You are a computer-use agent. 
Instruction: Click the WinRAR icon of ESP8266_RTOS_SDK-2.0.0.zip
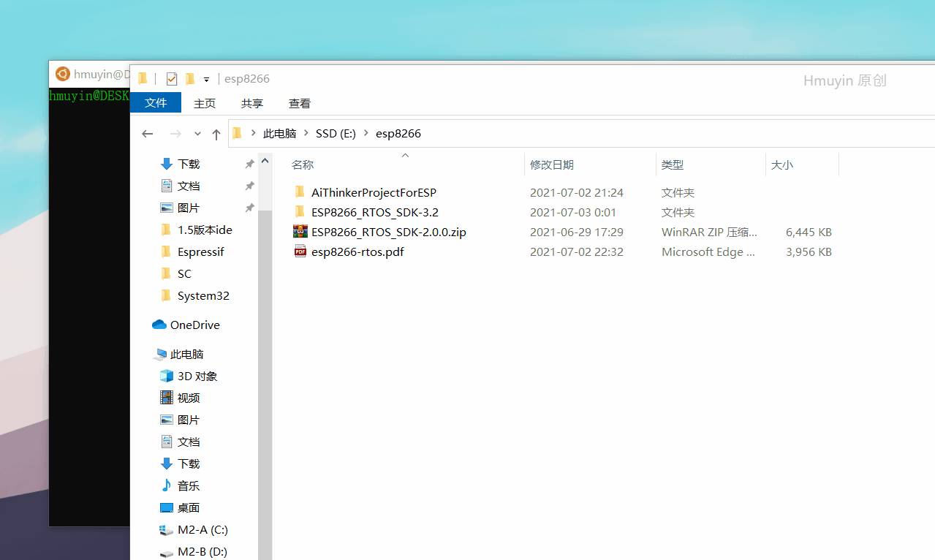pyautogui.click(x=300, y=232)
